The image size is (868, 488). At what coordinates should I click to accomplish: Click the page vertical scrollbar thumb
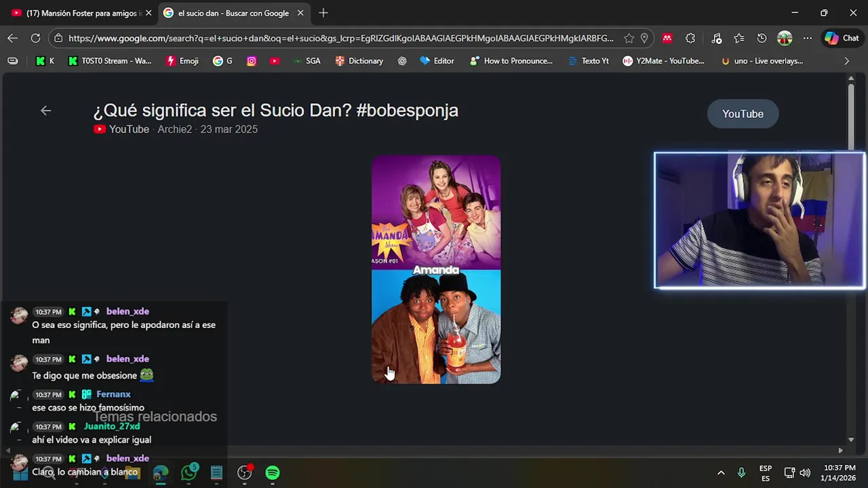pos(851,117)
